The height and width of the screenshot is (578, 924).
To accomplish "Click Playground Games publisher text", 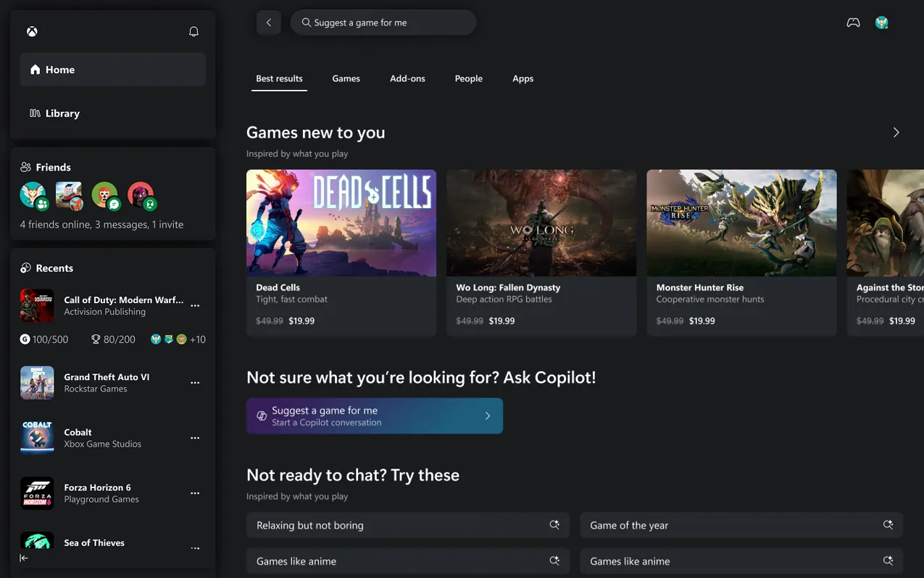I will pyautogui.click(x=101, y=499).
